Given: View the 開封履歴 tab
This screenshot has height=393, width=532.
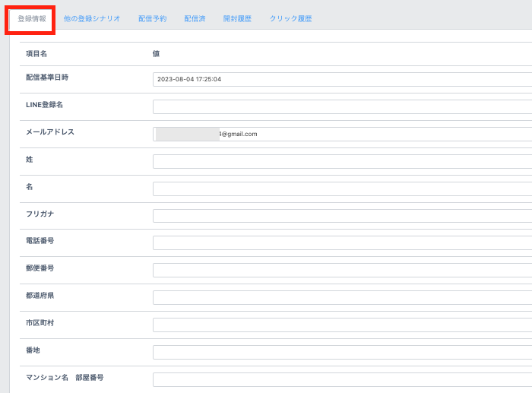Looking at the screenshot, I should (x=237, y=18).
